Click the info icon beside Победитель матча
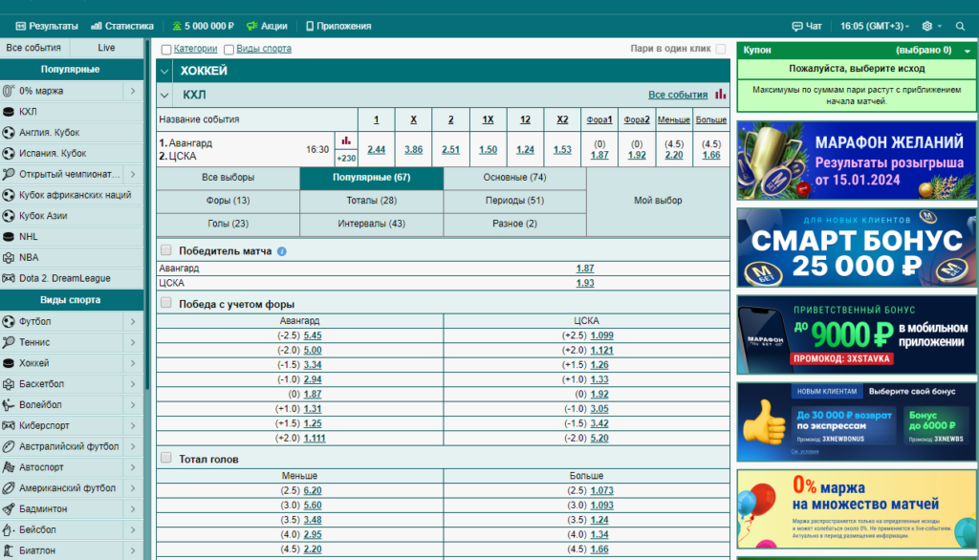The width and height of the screenshot is (979, 560). [x=282, y=251]
